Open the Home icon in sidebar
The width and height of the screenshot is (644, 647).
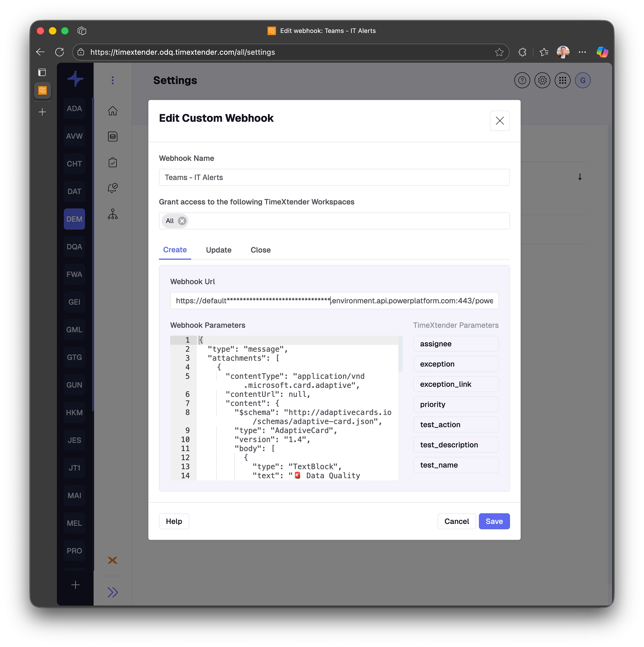coord(112,111)
